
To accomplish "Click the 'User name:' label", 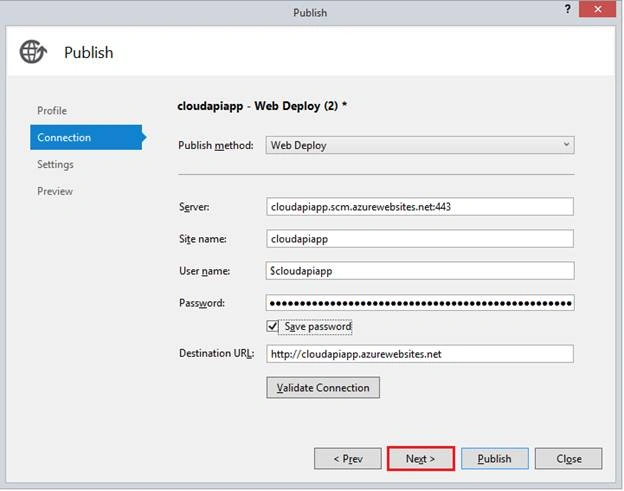I will point(205,271).
